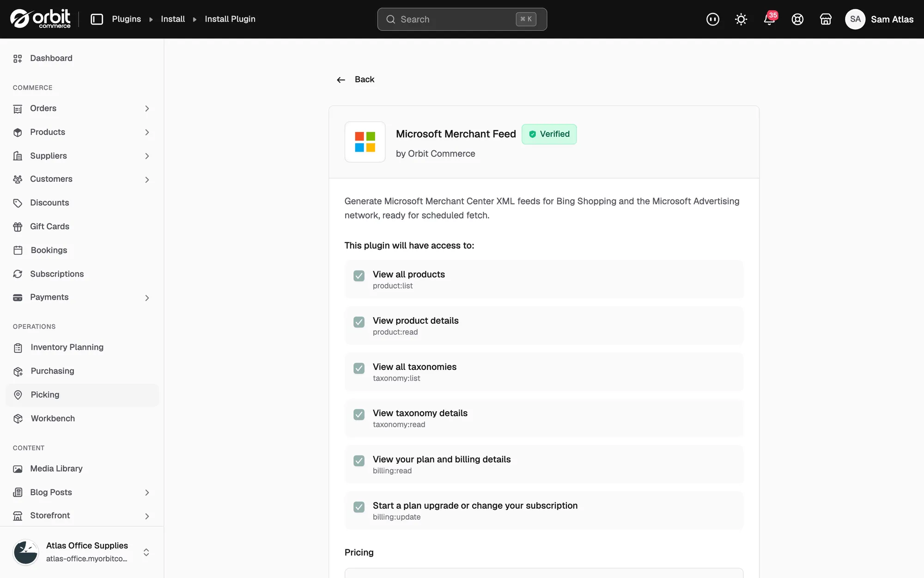Image resolution: width=924 pixels, height=578 pixels.
Task: Click the back arrow icon
Action: pos(341,80)
